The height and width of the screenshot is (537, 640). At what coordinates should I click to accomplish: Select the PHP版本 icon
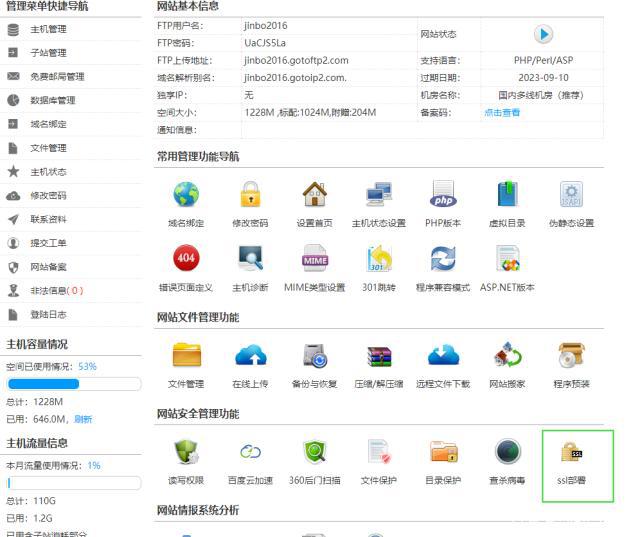443,194
